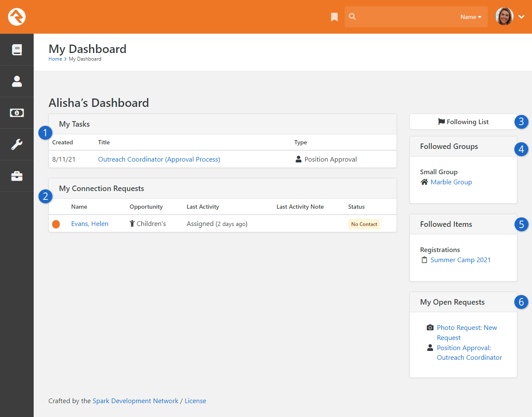
Task: Click the My Dashboard breadcrumb text
Action: [x=85, y=59]
